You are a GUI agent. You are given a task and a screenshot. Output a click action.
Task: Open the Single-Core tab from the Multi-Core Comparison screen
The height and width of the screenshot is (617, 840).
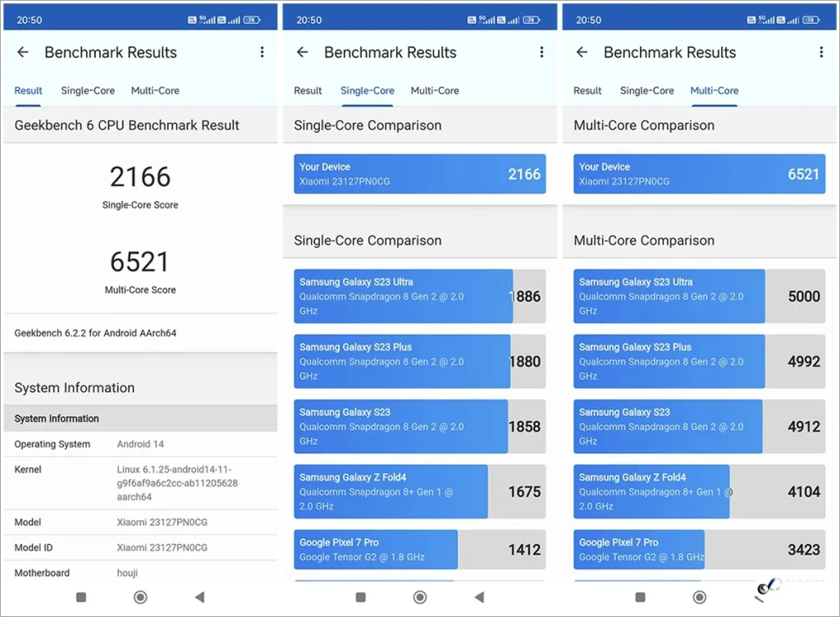pyautogui.click(x=647, y=90)
